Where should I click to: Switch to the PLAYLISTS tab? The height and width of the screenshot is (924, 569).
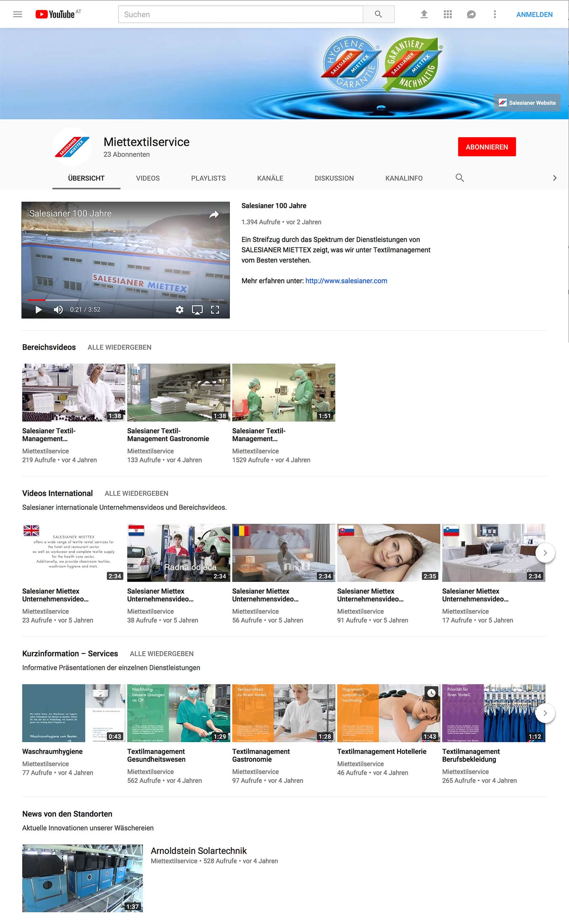coord(208,178)
